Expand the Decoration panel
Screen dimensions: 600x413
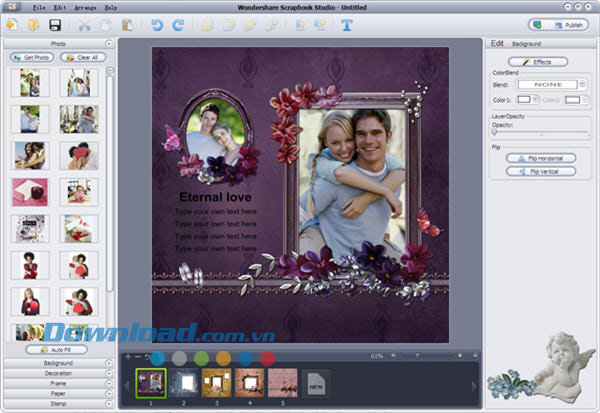click(x=59, y=373)
